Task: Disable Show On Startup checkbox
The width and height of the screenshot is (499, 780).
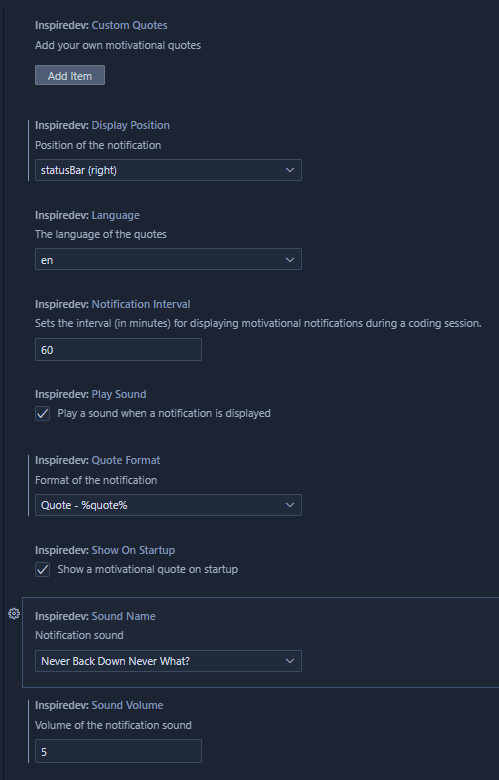Action: [43, 569]
